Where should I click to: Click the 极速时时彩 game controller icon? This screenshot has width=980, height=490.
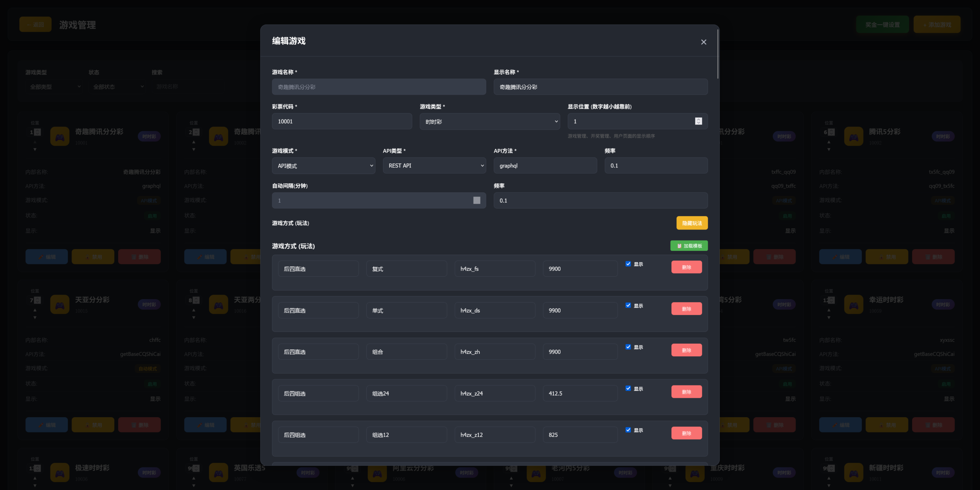[x=60, y=472]
